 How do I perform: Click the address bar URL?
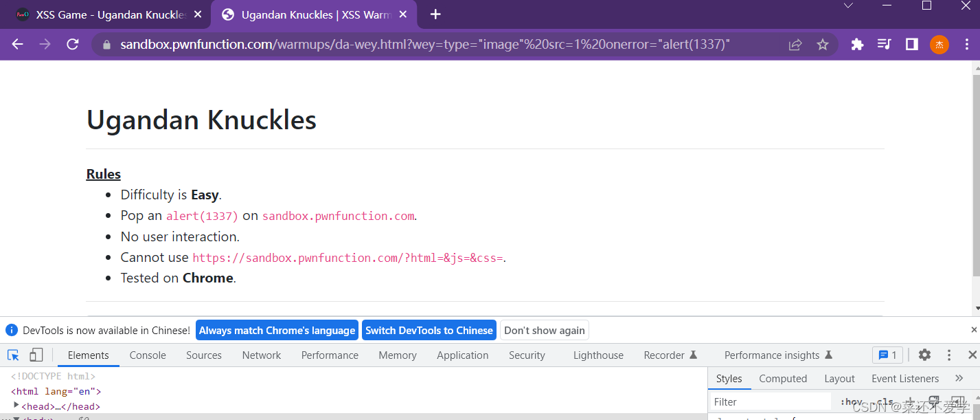click(x=425, y=45)
